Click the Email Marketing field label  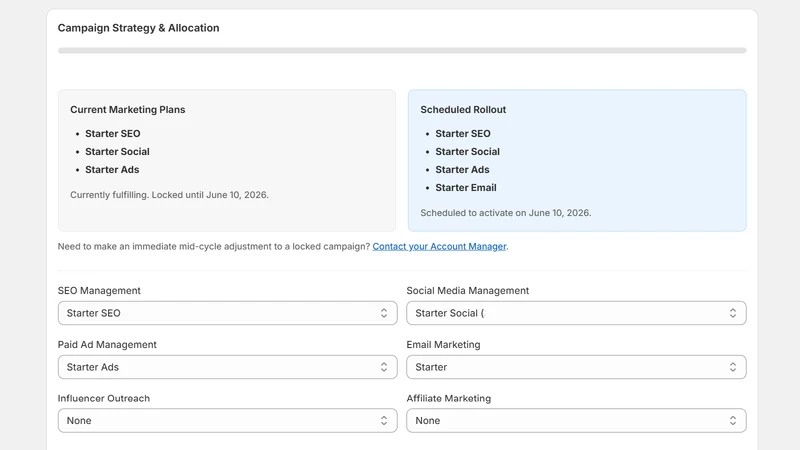coord(443,344)
